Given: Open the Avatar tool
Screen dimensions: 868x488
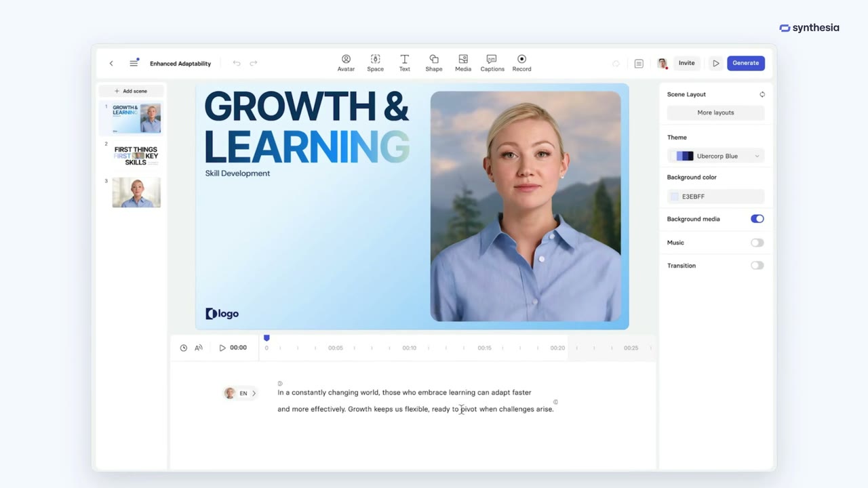Looking at the screenshot, I should pyautogui.click(x=346, y=63).
